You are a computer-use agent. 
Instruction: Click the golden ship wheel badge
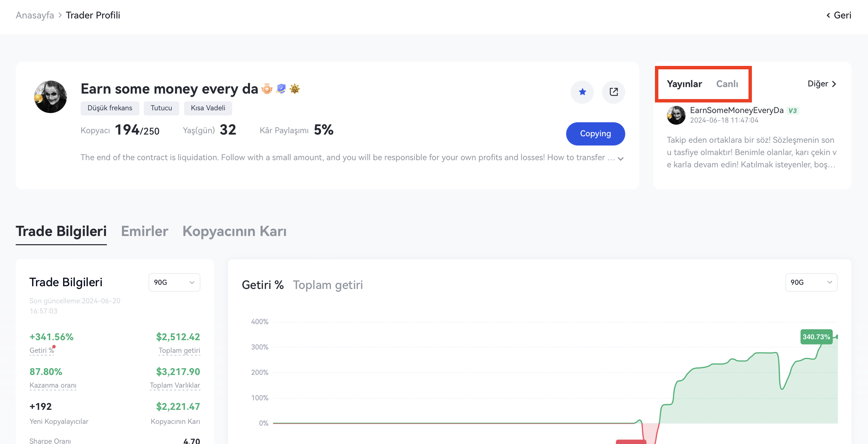point(295,89)
